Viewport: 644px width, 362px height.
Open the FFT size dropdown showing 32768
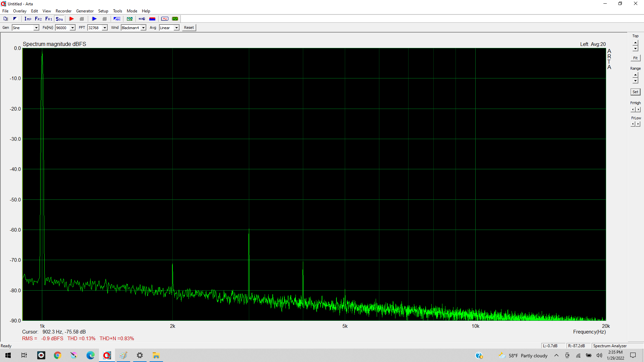[x=97, y=28]
